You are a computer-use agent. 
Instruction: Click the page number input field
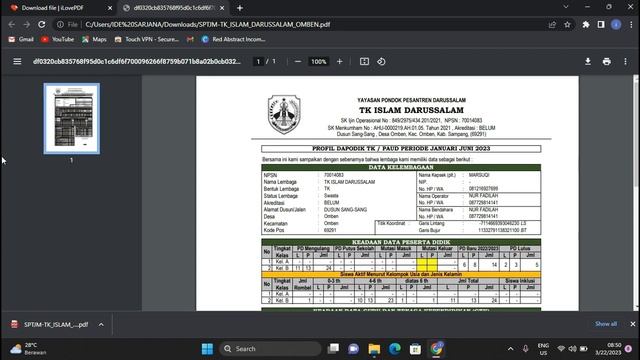click(x=258, y=62)
